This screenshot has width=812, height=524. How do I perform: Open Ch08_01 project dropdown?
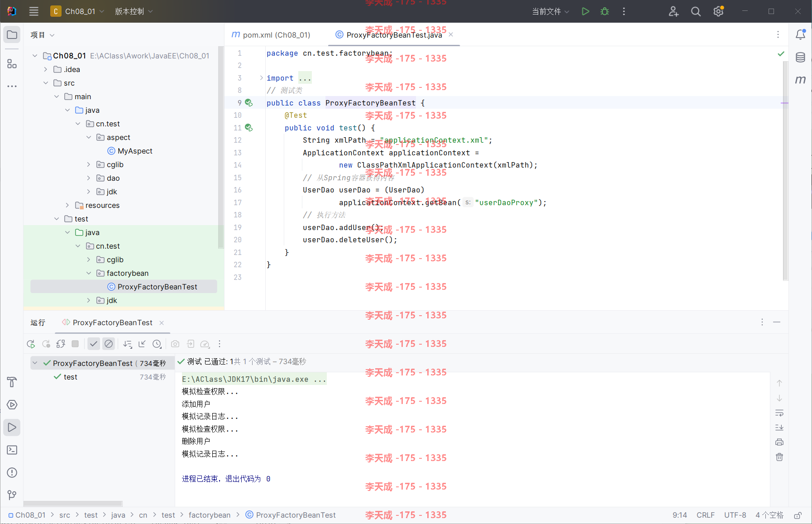coord(77,11)
